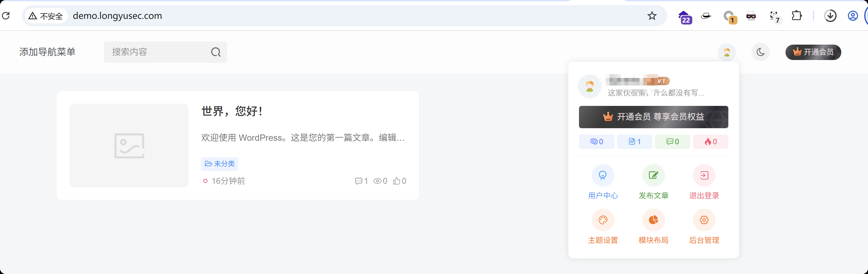Viewport: 868px width, 274px height.
Task: Bookmark this page with the star icon
Action: tap(652, 15)
